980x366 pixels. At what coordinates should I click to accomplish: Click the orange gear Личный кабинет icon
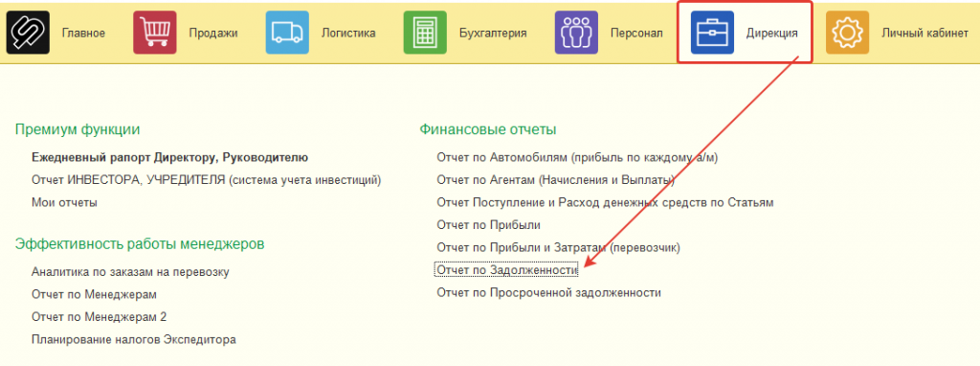point(848,33)
